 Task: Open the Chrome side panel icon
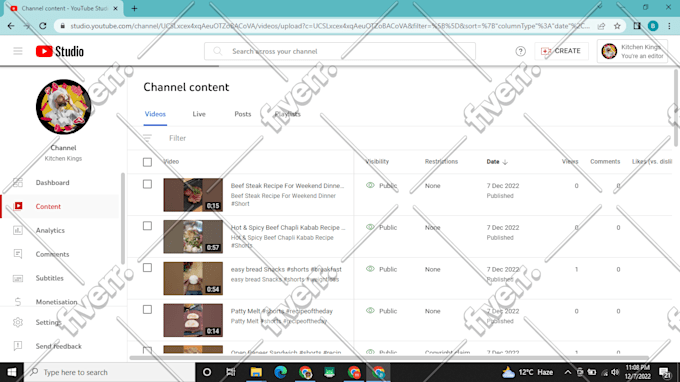(637, 26)
